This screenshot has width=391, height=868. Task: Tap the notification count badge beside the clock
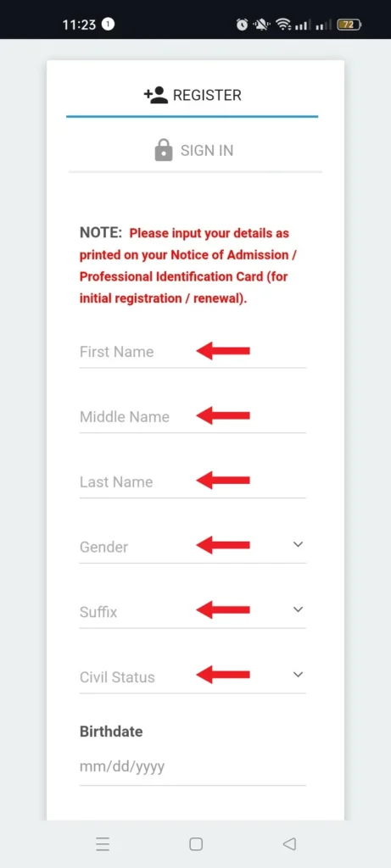pyautogui.click(x=109, y=25)
